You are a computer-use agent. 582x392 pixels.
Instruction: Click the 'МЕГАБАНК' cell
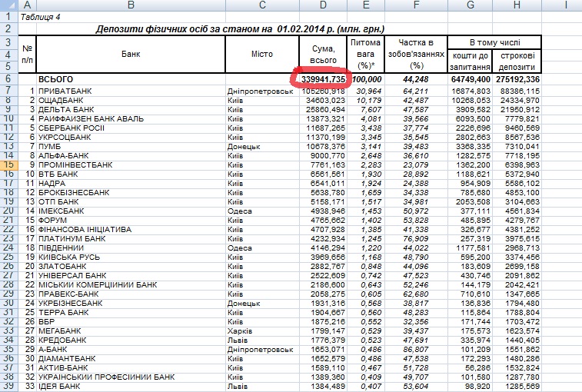(x=131, y=331)
